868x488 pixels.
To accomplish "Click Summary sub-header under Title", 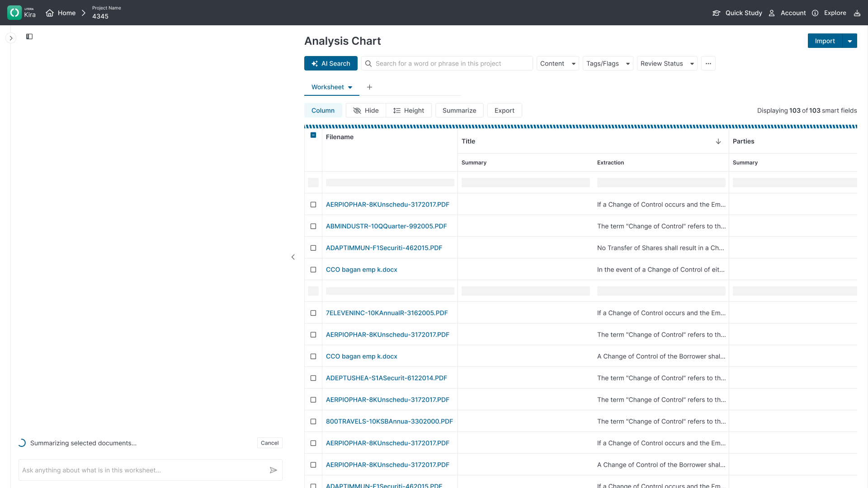I will point(474,163).
